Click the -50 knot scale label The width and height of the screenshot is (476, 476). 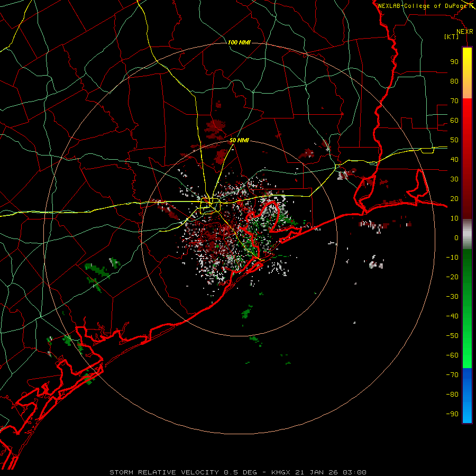click(452, 336)
